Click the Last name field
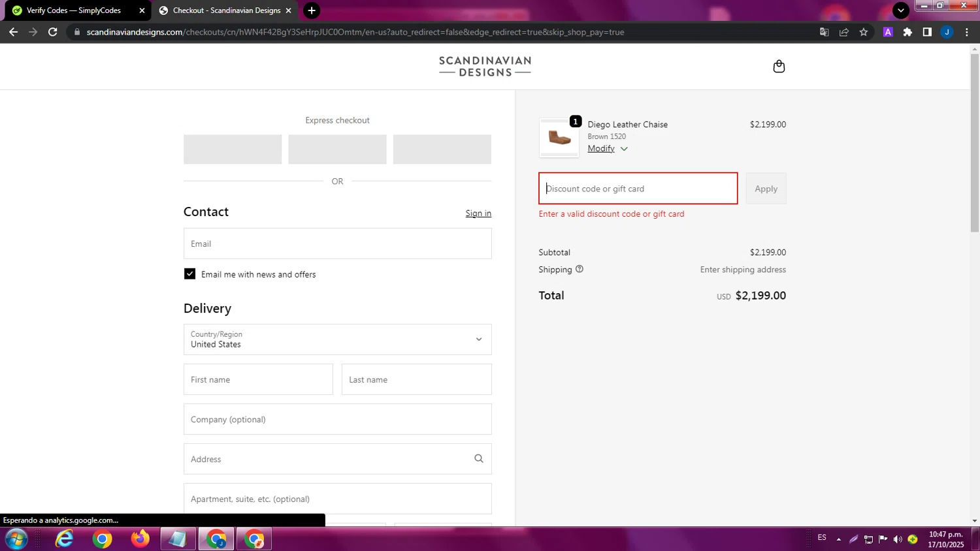This screenshot has width=980, height=551. pos(417,379)
